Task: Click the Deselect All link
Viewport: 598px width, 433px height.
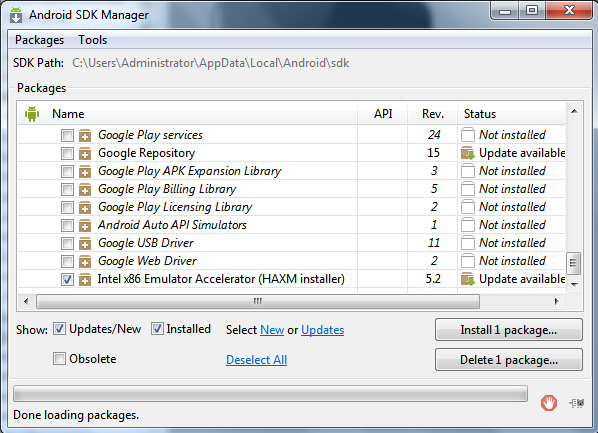Action: coord(257,359)
